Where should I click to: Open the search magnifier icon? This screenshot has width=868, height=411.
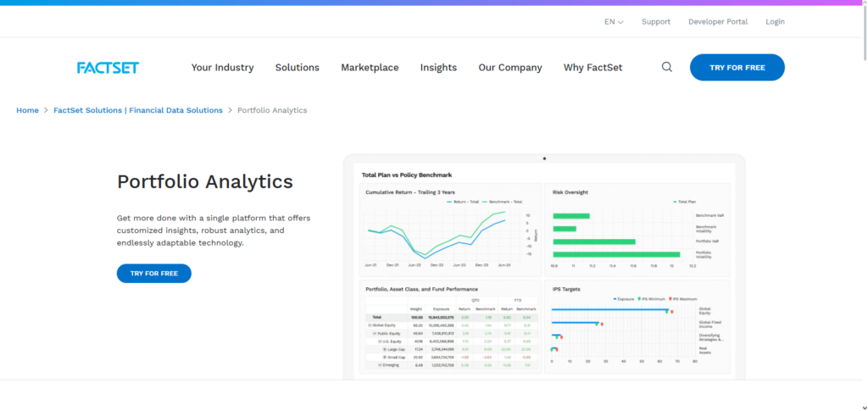coord(667,67)
